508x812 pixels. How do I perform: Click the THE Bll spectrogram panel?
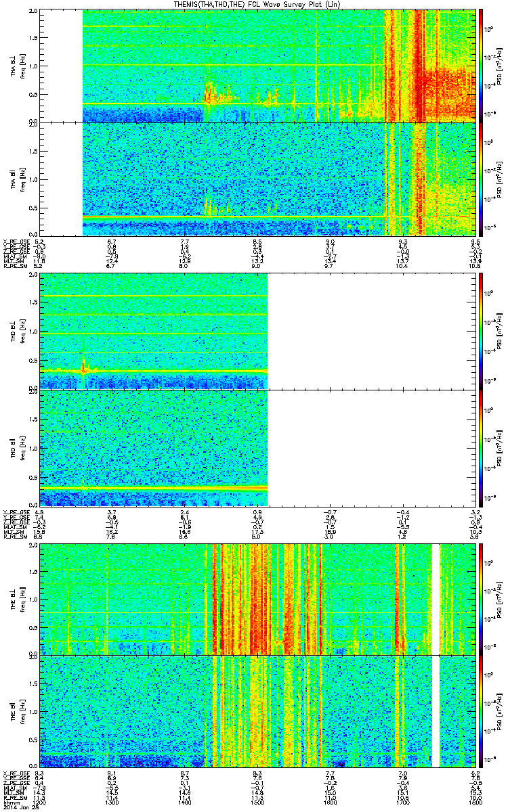tap(257, 710)
